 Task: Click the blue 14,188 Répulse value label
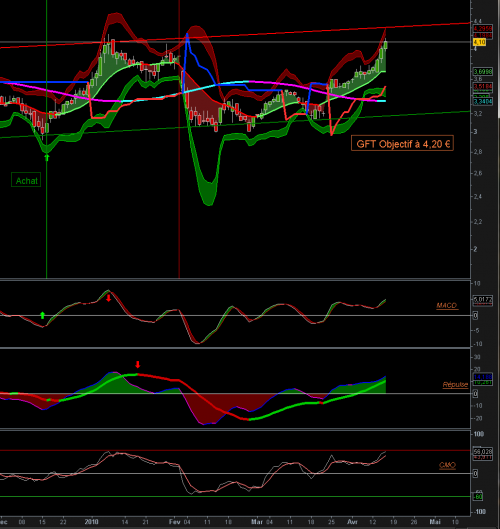click(x=483, y=377)
